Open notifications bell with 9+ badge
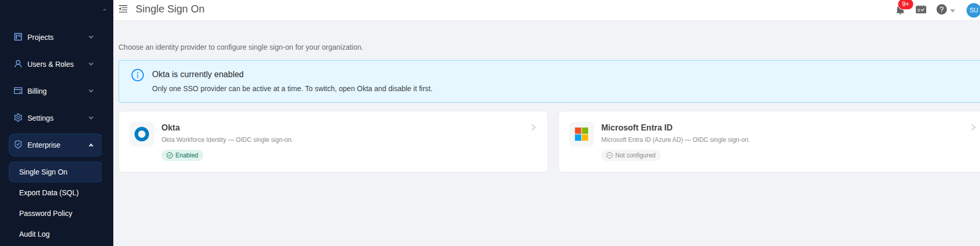980x246 pixels. pyautogui.click(x=900, y=10)
